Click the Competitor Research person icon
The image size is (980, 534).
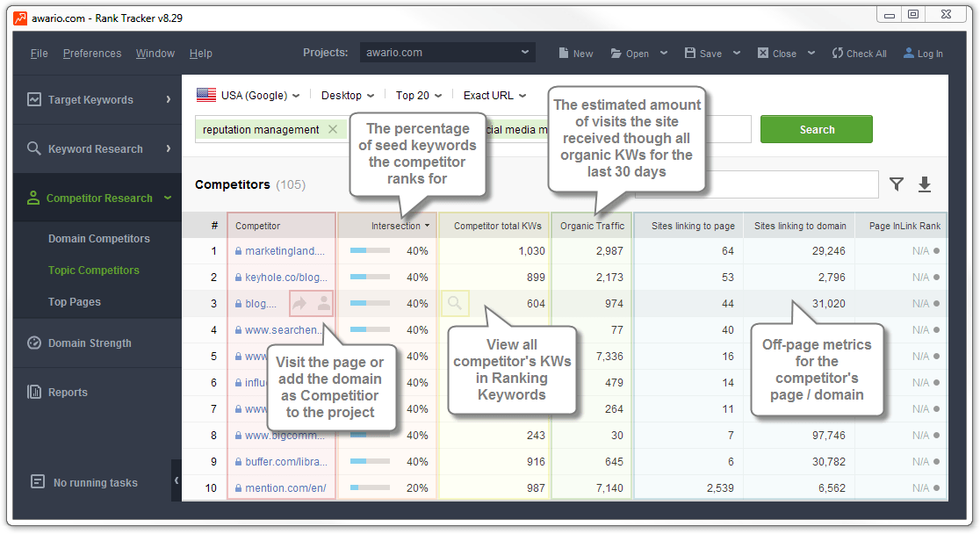[x=33, y=198]
